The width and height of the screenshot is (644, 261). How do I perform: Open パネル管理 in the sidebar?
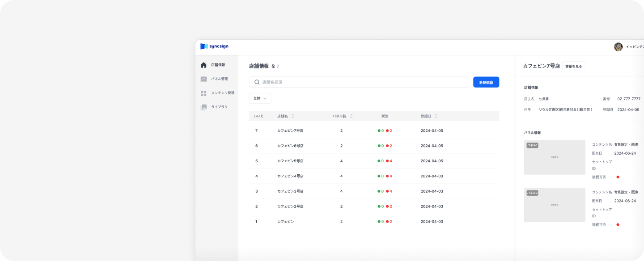[219, 79]
